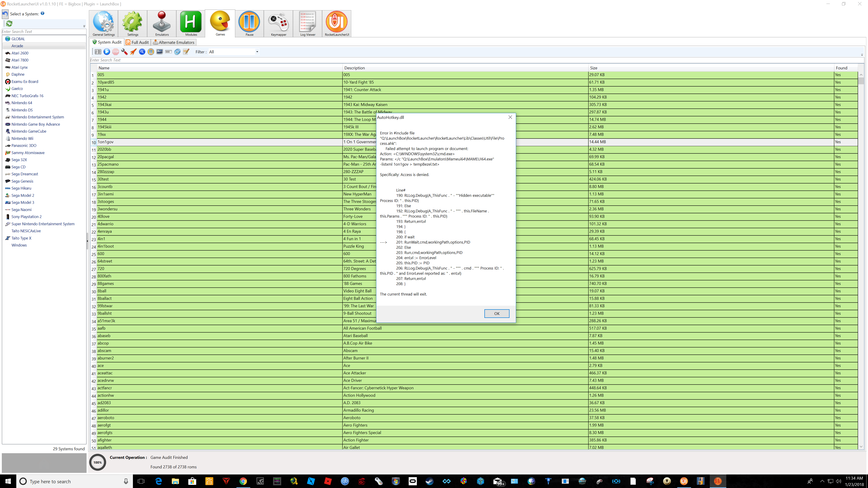Sort by the Name column header
This screenshot has width=868, height=488.
click(220, 68)
